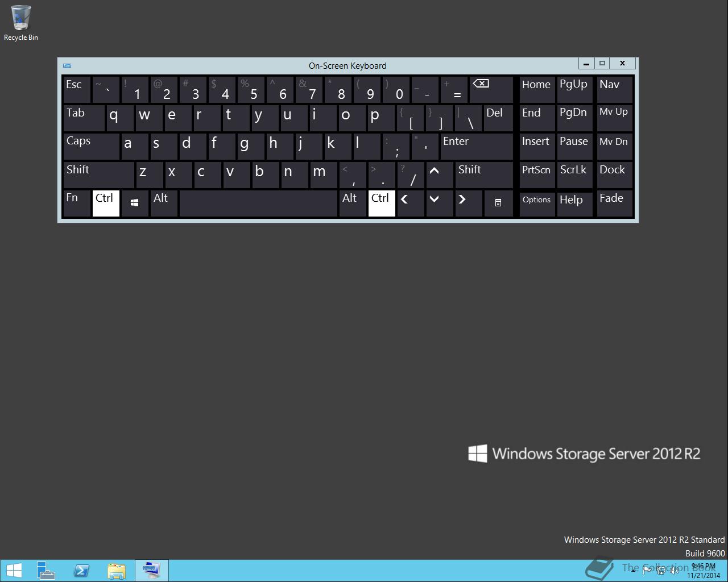728x582 pixels.
Task: Click the Dock key
Action: (615, 175)
